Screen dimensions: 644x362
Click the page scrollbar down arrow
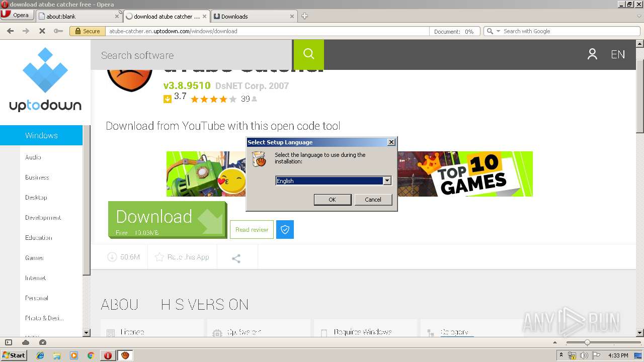[x=640, y=332]
